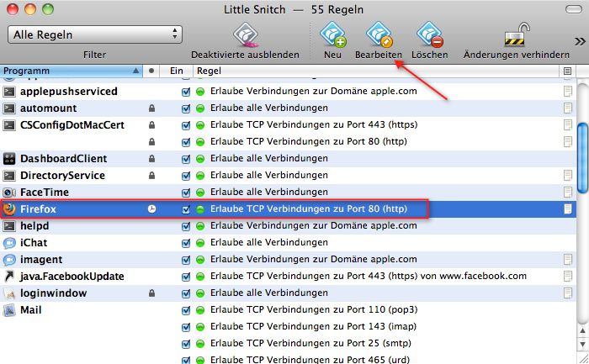The height and width of the screenshot is (364, 589).
Task: Click the green allow dot on Firefox row
Action: pos(200,209)
